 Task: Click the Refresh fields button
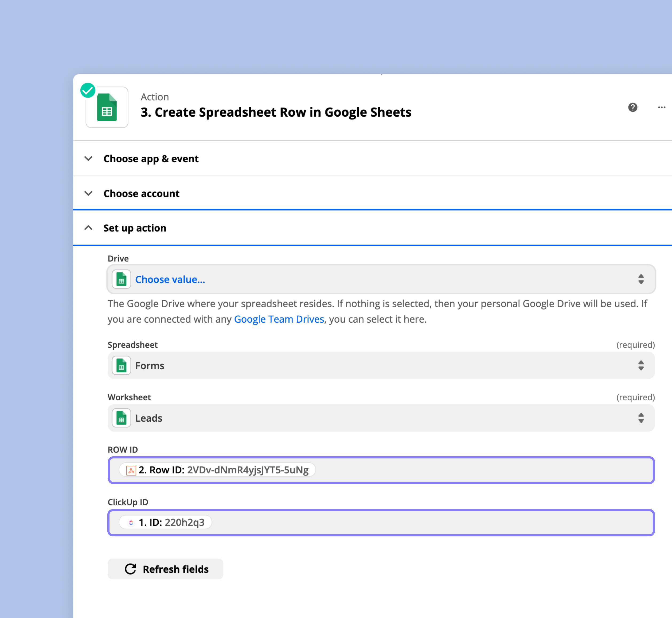point(165,569)
